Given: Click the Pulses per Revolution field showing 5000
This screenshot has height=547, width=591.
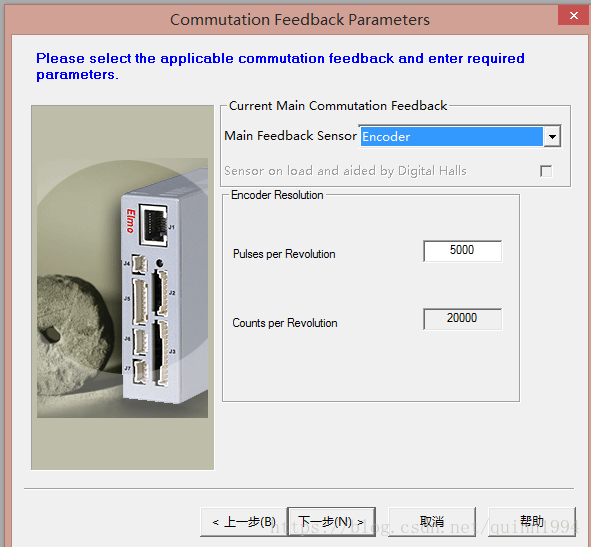Looking at the screenshot, I should click(x=462, y=251).
